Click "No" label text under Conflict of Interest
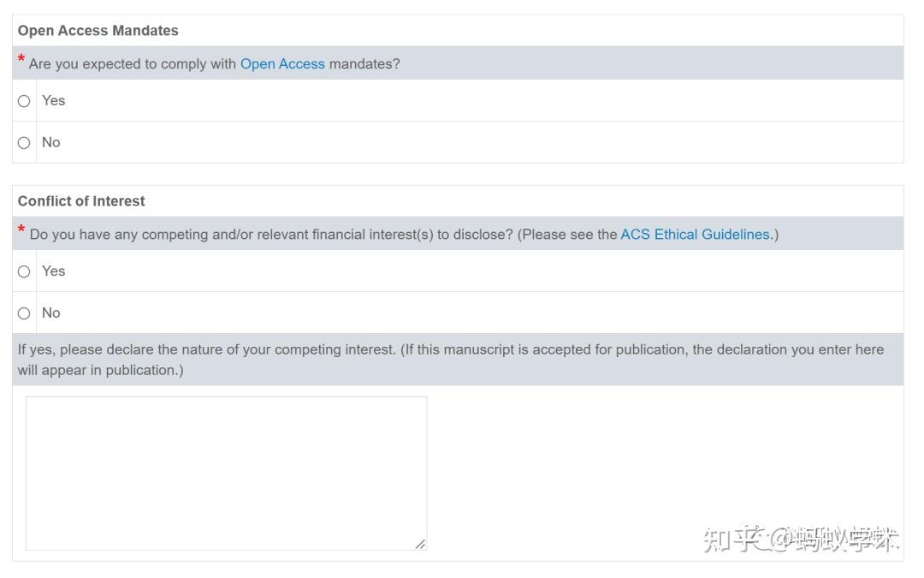 [51, 313]
